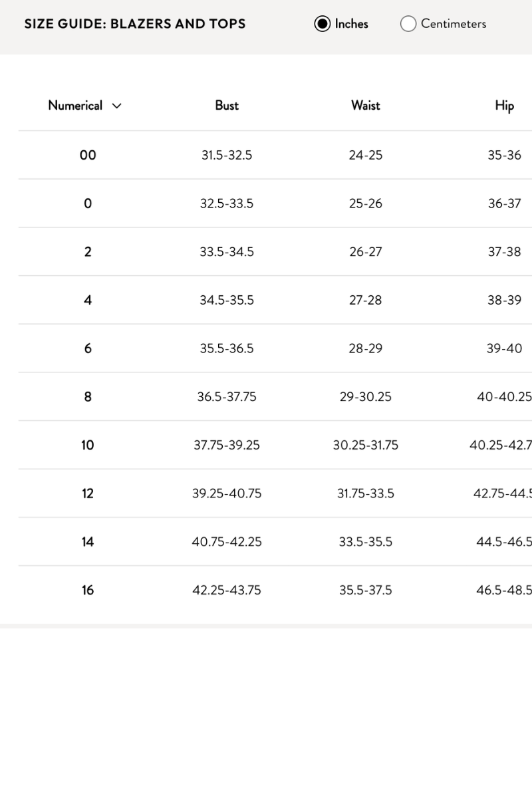Image resolution: width=532 pixels, height=798 pixels.
Task: Click the size 16 row label
Action: pos(88,590)
